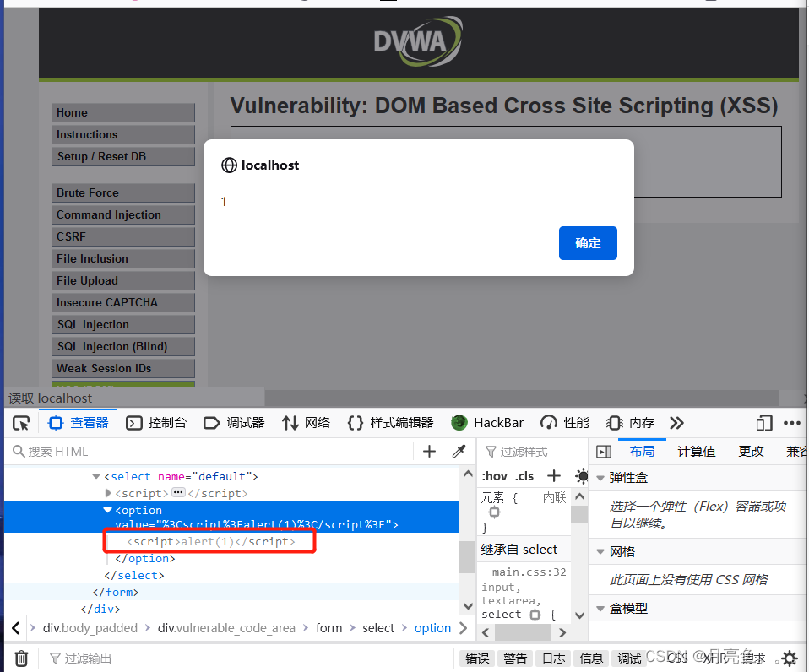Viewport: 809px width, 672px height.
Task: Collapse the Grid (网格) section
Action: coord(600,552)
